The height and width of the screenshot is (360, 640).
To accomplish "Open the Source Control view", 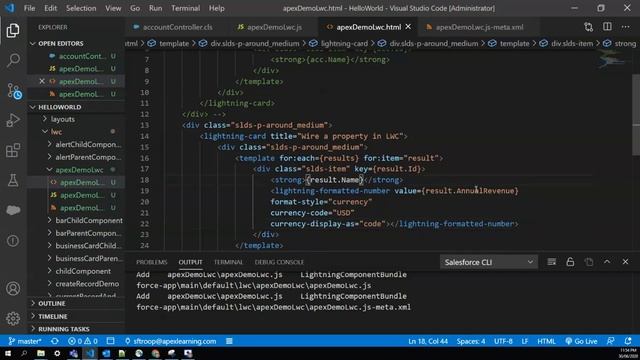I will point(14,91).
